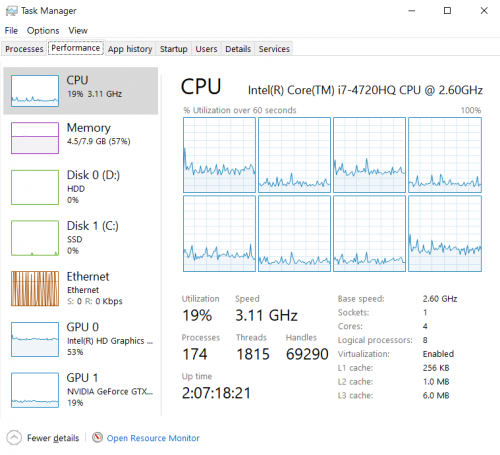This screenshot has height=455, width=500.
Task: Click the Processes count 174
Action: 195,354
